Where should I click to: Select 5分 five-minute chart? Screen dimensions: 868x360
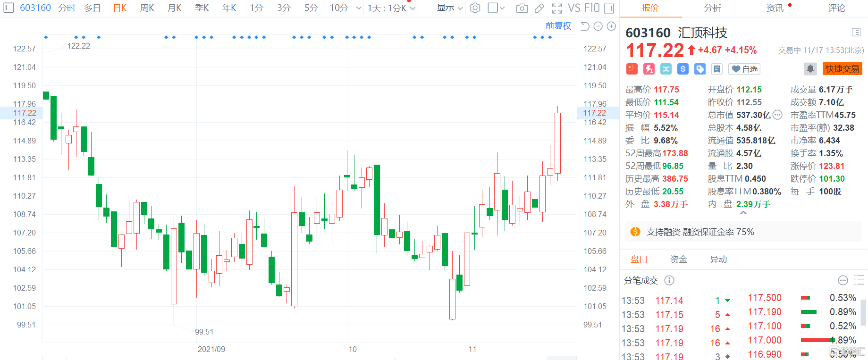(x=311, y=8)
